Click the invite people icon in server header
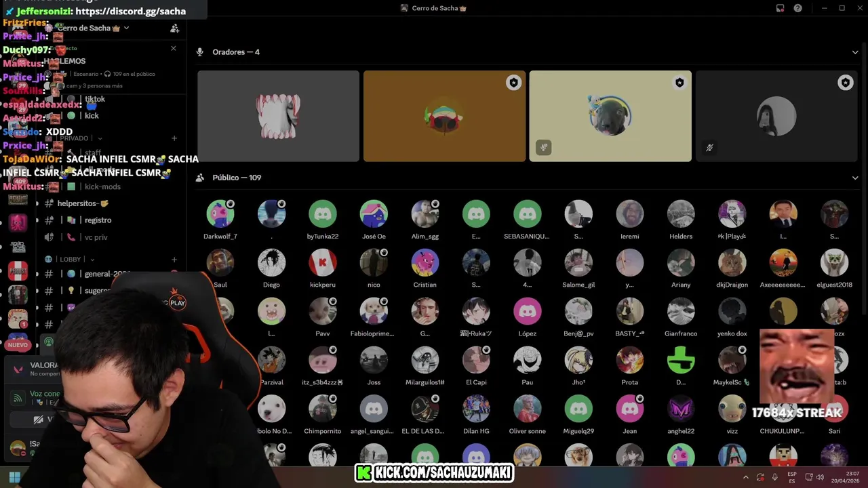Viewport: 868px width, 488px height. pos(174,28)
